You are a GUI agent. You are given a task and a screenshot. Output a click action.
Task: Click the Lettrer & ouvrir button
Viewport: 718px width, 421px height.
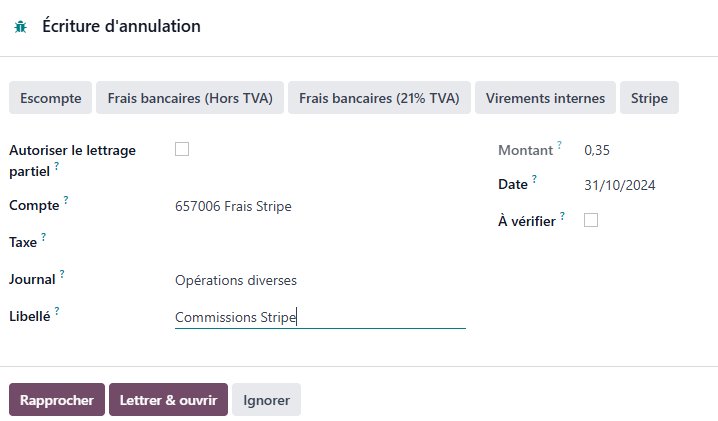pos(168,400)
